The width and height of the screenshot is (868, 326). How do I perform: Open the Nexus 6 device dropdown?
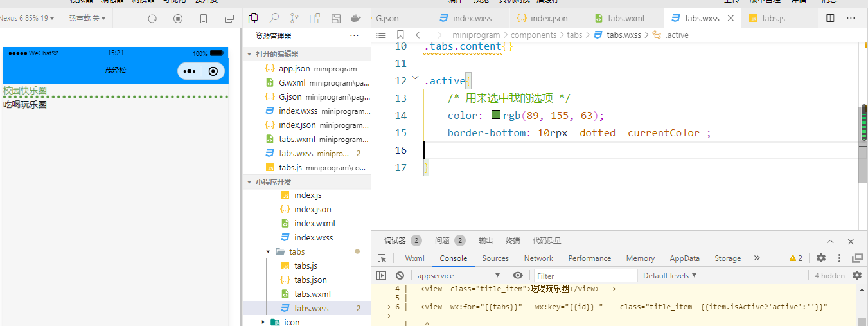(28, 18)
